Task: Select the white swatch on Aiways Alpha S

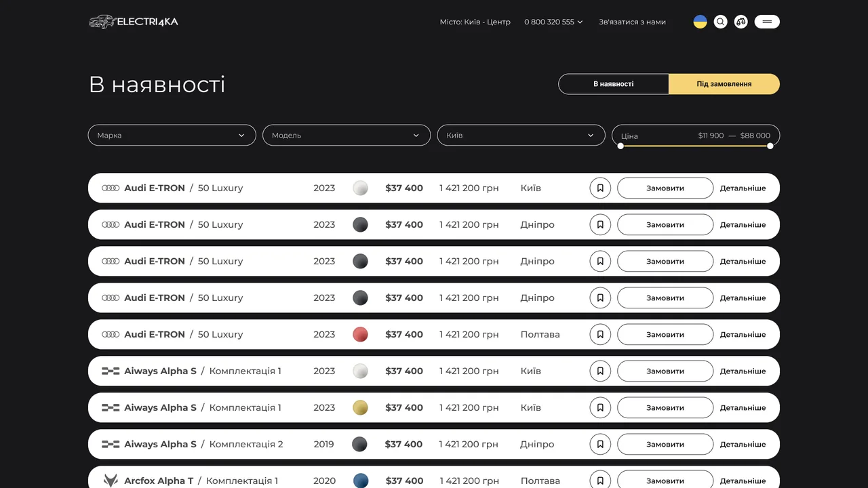Action: [x=360, y=371]
